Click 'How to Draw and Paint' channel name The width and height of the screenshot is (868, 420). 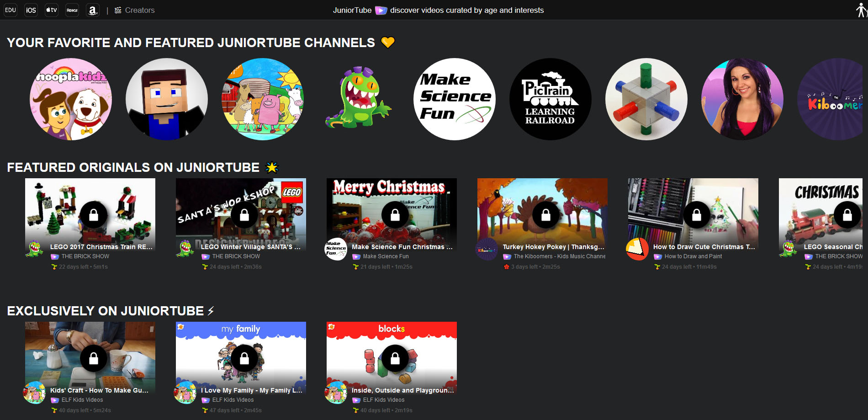pos(693,256)
